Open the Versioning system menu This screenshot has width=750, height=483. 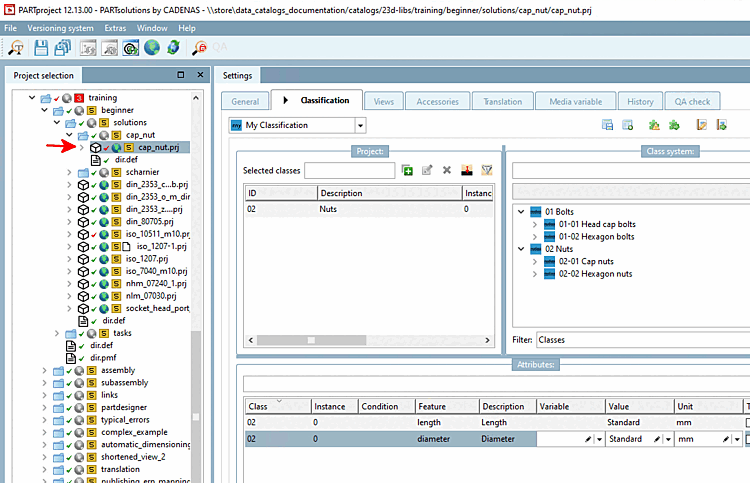pos(60,28)
